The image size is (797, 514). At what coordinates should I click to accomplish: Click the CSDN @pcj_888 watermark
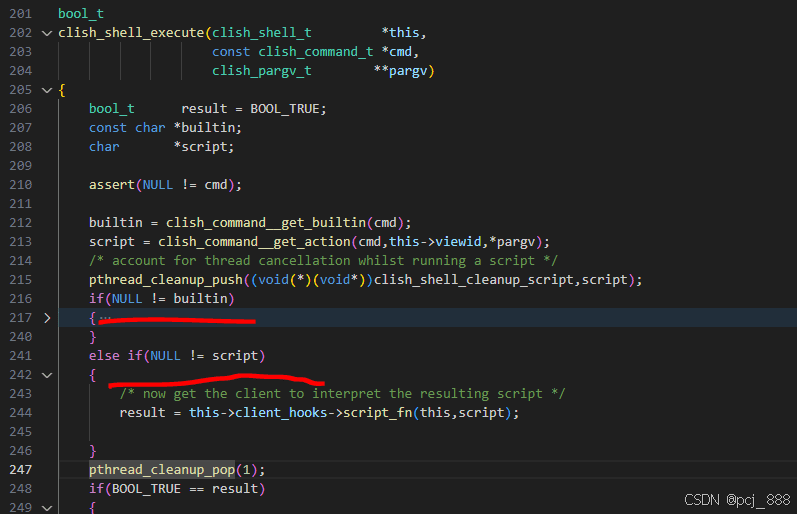pyautogui.click(x=736, y=499)
